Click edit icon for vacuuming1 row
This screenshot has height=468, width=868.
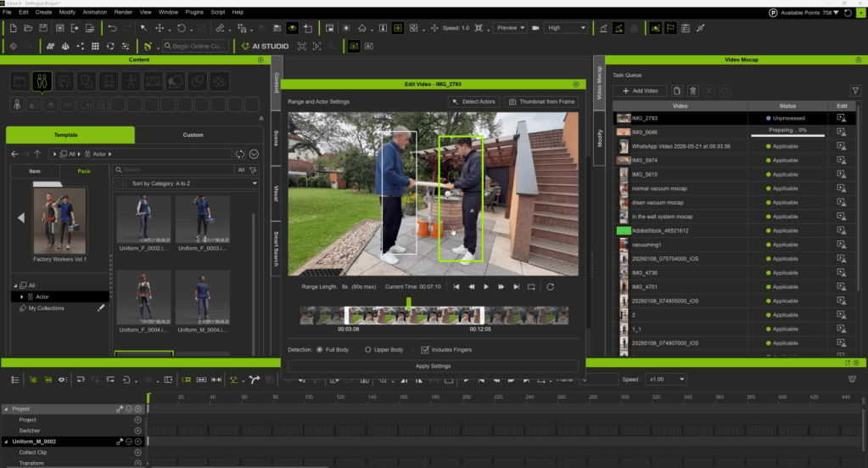(842, 245)
